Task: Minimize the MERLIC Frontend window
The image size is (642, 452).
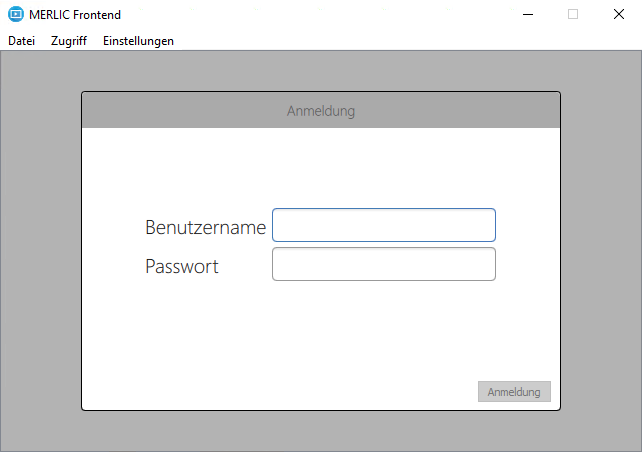Action: [x=527, y=14]
